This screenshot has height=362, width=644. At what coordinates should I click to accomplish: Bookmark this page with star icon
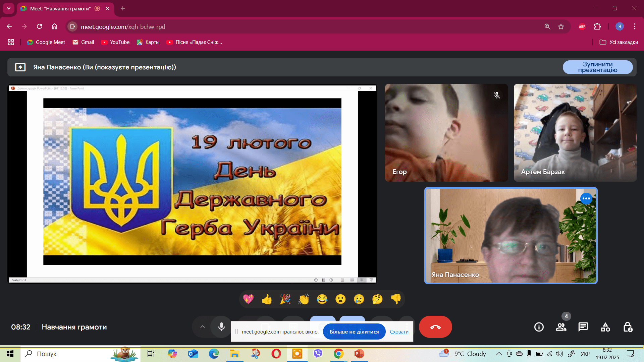pos(561,26)
